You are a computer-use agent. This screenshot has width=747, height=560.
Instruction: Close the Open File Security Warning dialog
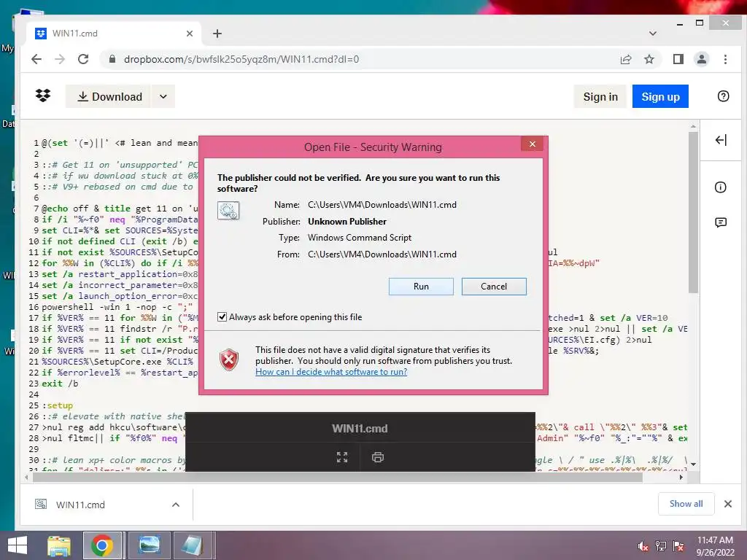[x=532, y=144]
